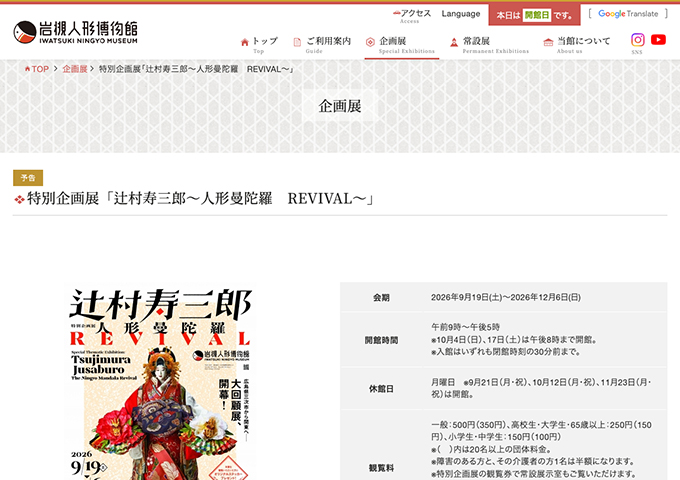Click note about 20名以上の団体料金
This screenshot has height=480, width=680.
(491, 449)
